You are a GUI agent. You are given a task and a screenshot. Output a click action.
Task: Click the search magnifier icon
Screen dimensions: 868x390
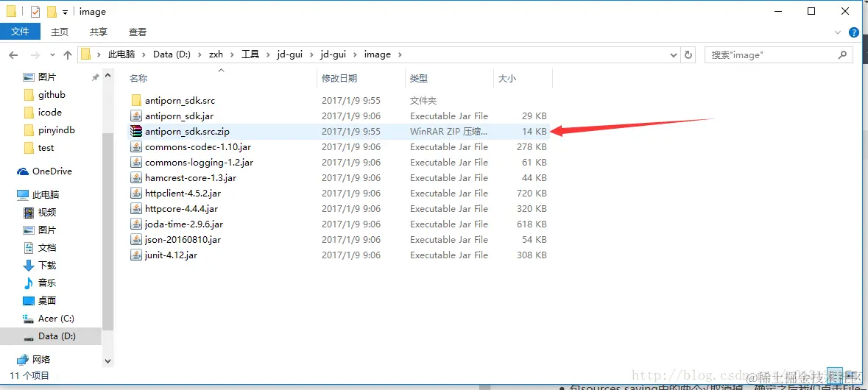842,54
